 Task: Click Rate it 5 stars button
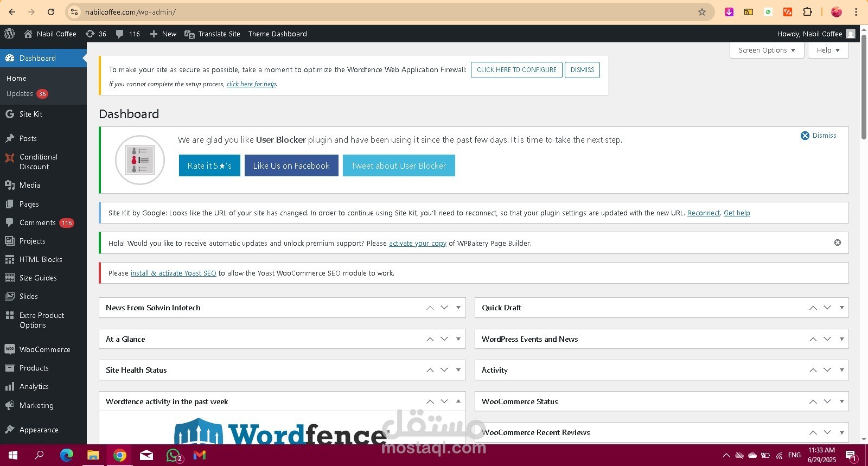(209, 165)
